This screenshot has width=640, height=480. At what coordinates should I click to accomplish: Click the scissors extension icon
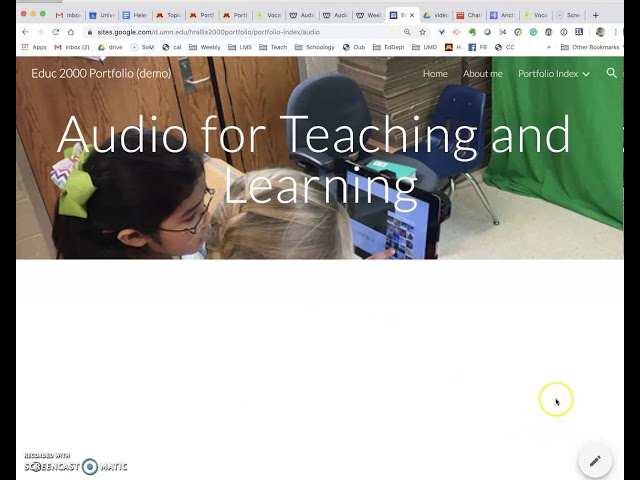(x=502, y=32)
